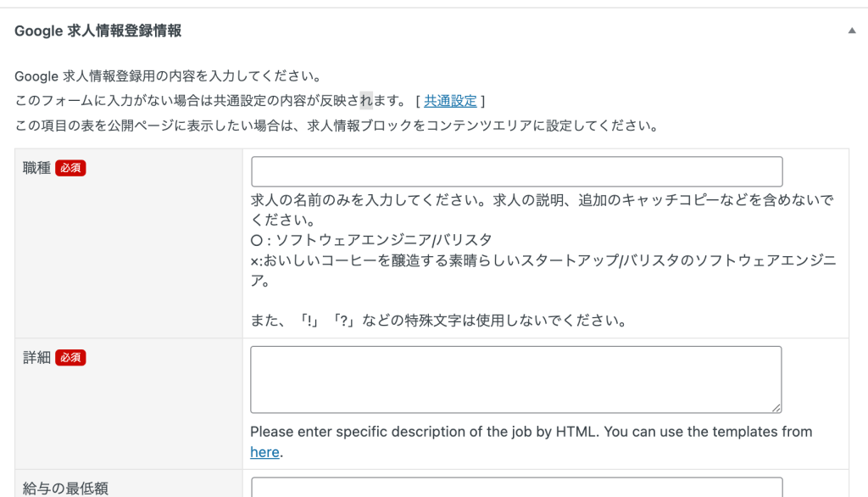The width and height of the screenshot is (868, 497).
Task: Click the 求人情報ブロックをコンテンツエリアに設定 instruction line
Action: click(x=337, y=126)
